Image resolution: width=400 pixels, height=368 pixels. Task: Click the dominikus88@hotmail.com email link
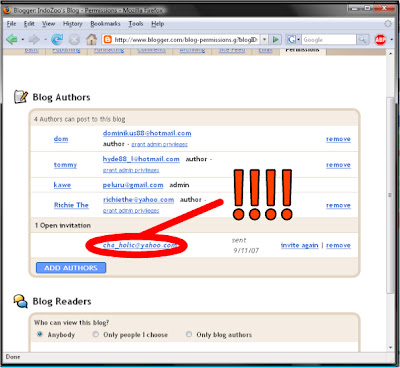pyautogui.click(x=147, y=133)
